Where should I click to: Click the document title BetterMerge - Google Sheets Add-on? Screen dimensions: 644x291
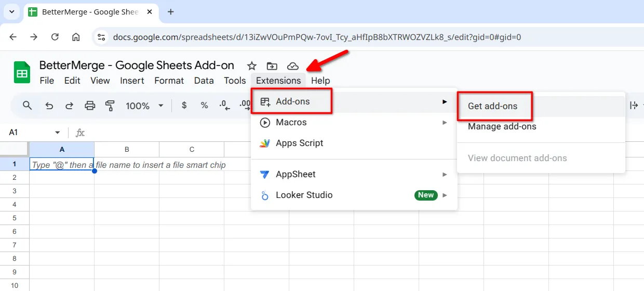[x=137, y=65]
